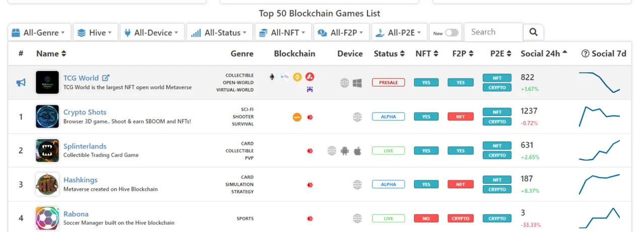Open the All-Genre filter dropdown
Viewport: 644px width, 232px height.
click(39, 32)
